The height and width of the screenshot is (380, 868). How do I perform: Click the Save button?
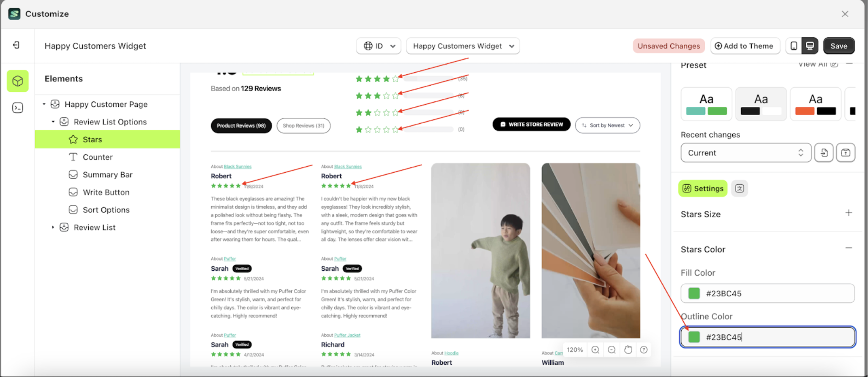pyautogui.click(x=838, y=46)
